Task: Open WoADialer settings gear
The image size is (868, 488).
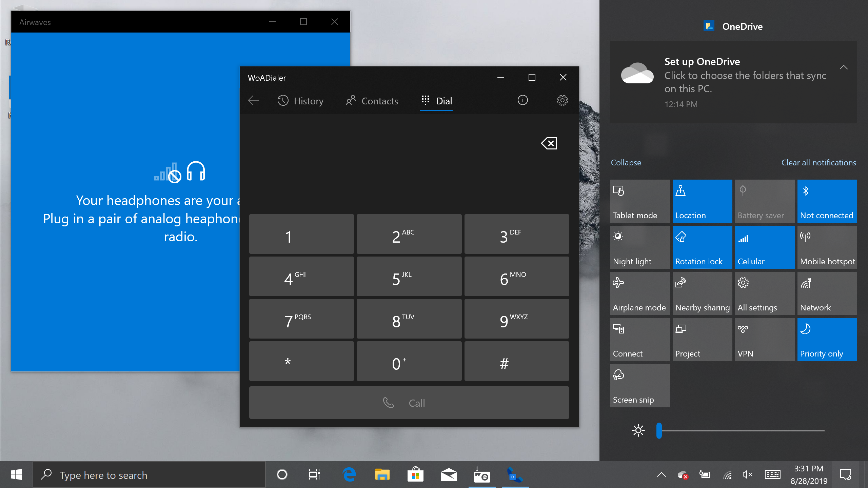Action: tap(562, 100)
